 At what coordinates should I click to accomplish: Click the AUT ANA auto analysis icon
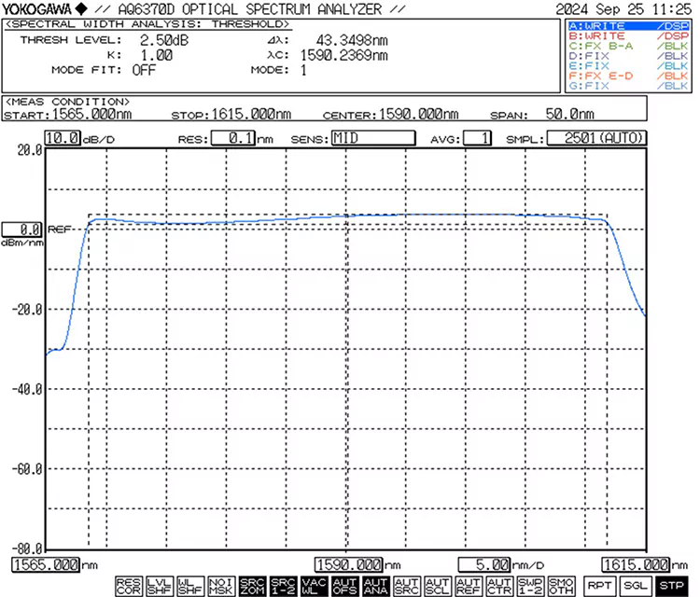click(375, 586)
